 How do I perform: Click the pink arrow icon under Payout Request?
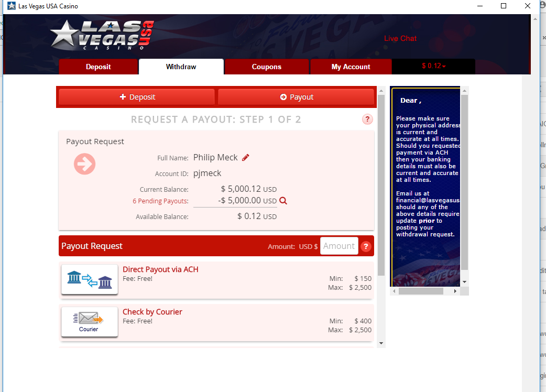(x=84, y=164)
